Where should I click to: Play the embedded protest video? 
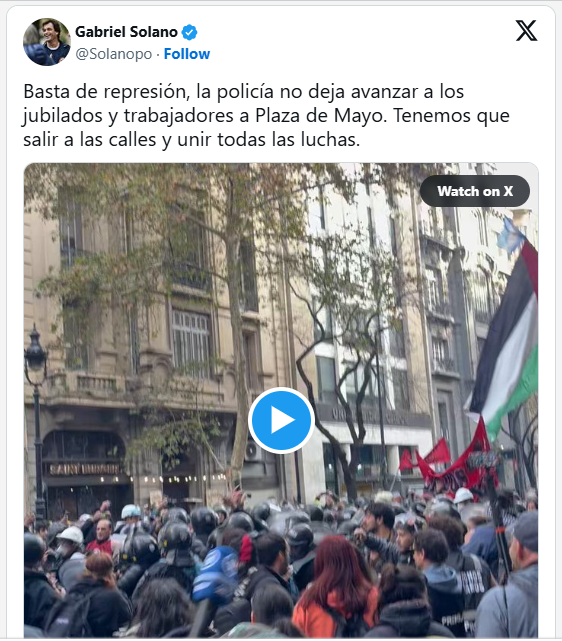tap(281, 420)
